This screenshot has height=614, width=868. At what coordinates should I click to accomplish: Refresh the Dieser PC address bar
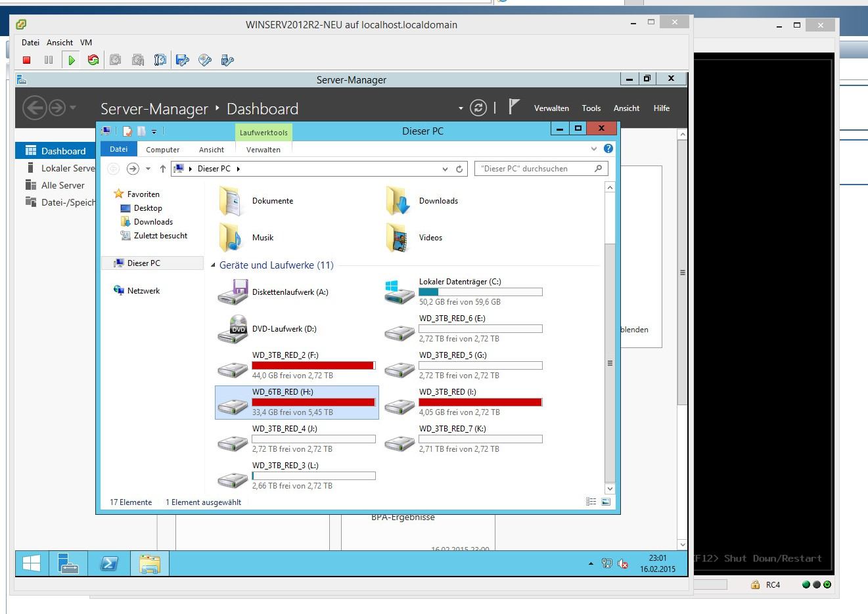click(459, 169)
